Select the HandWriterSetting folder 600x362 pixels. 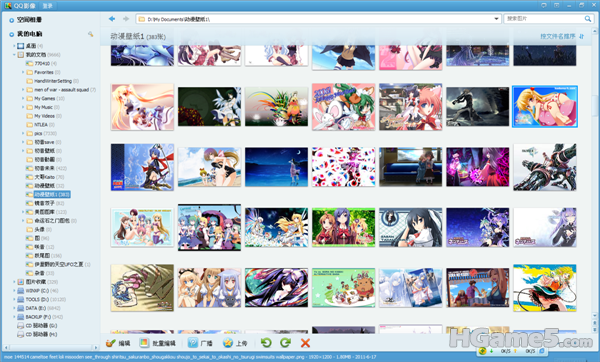coord(52,81)
